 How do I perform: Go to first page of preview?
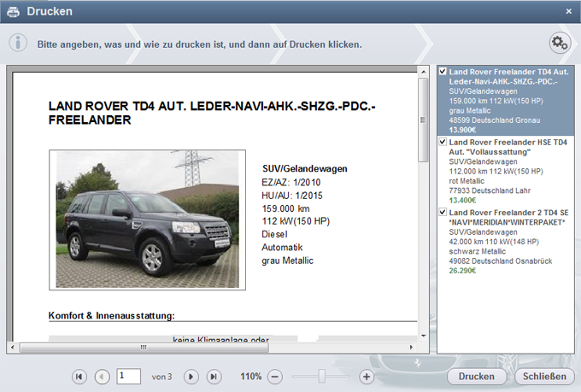(x=79, y=377)
